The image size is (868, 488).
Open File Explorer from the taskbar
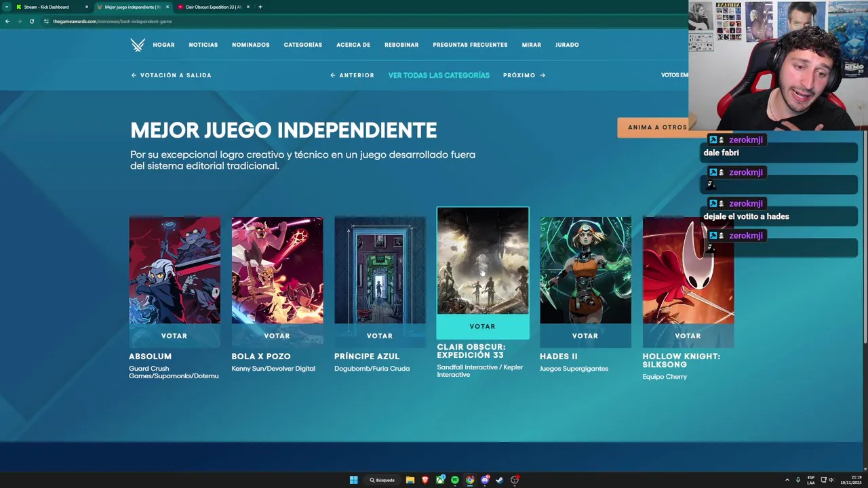[x=410, y=480]
